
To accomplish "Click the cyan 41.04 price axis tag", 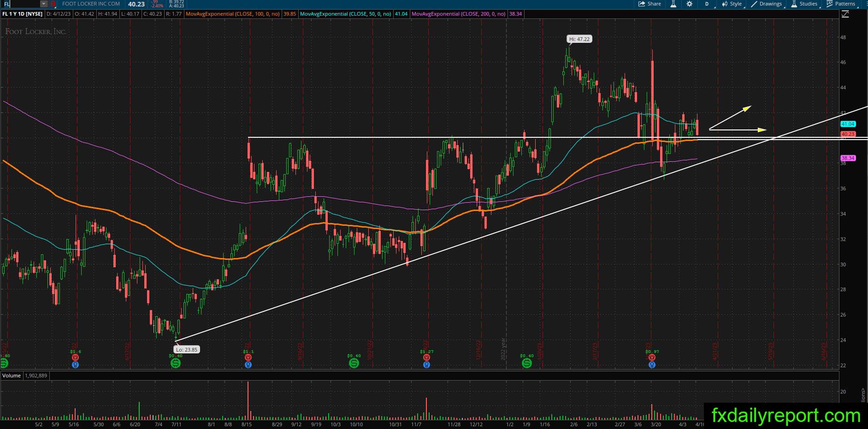I will [x=848, y=124].
